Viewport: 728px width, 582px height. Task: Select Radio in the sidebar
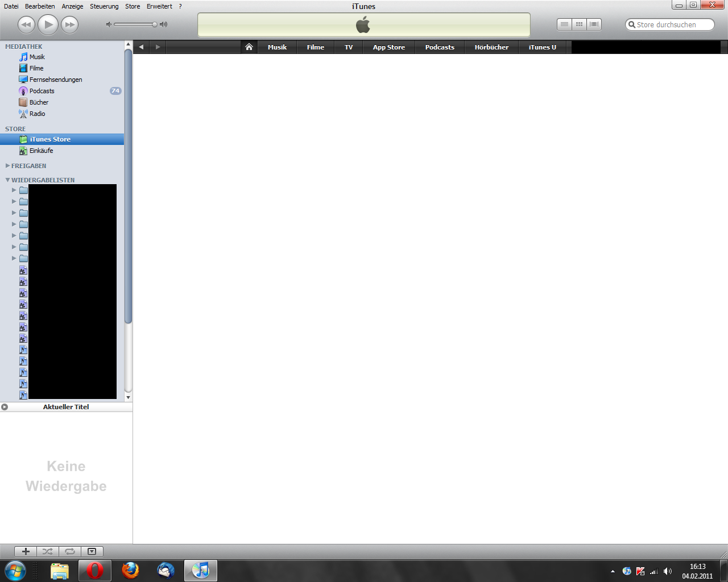pos(37,114)
